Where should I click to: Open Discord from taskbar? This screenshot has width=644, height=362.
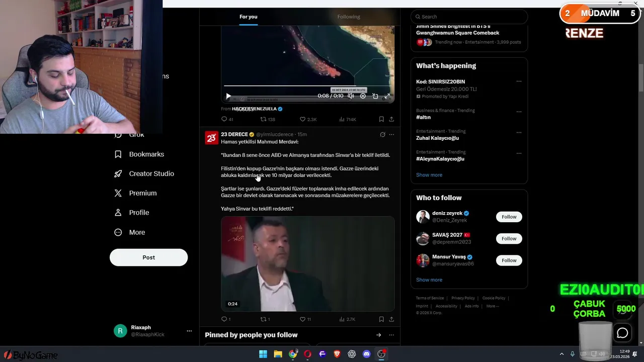[366, 354]
